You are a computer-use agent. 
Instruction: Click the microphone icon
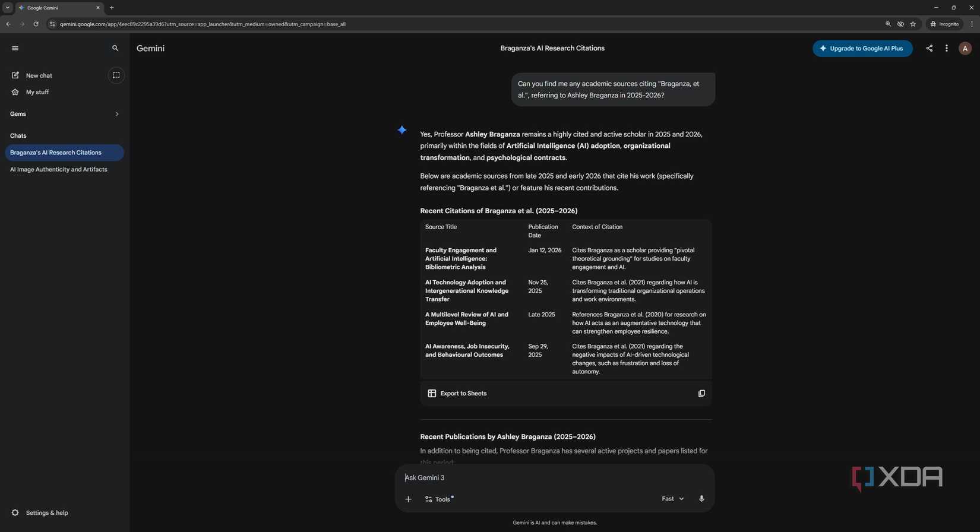701,499
